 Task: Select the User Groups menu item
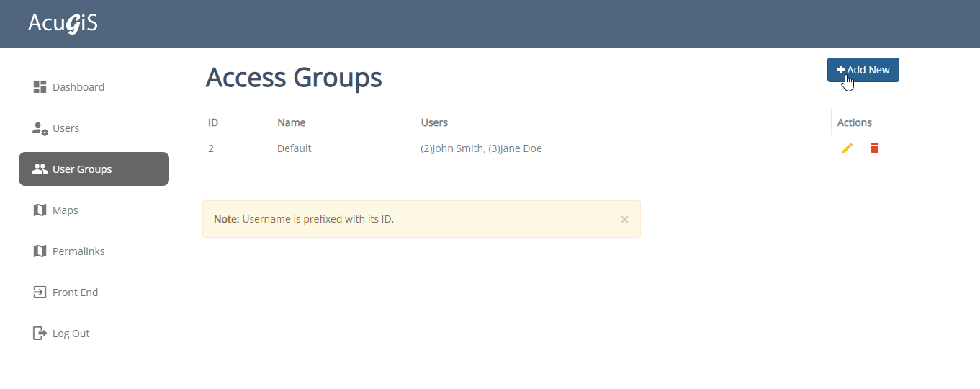(94, 169)
